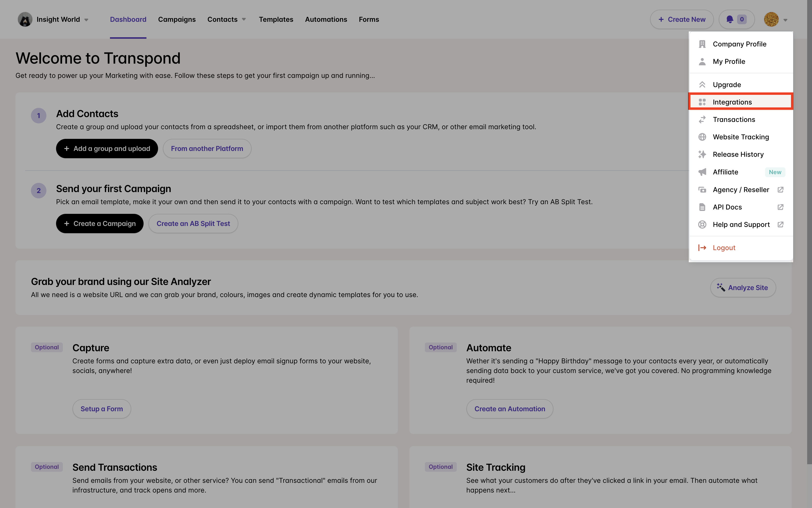The height and width of the screenshot is (508, 812).
Task: Click the notification bell icon
Action: [729, 20]
